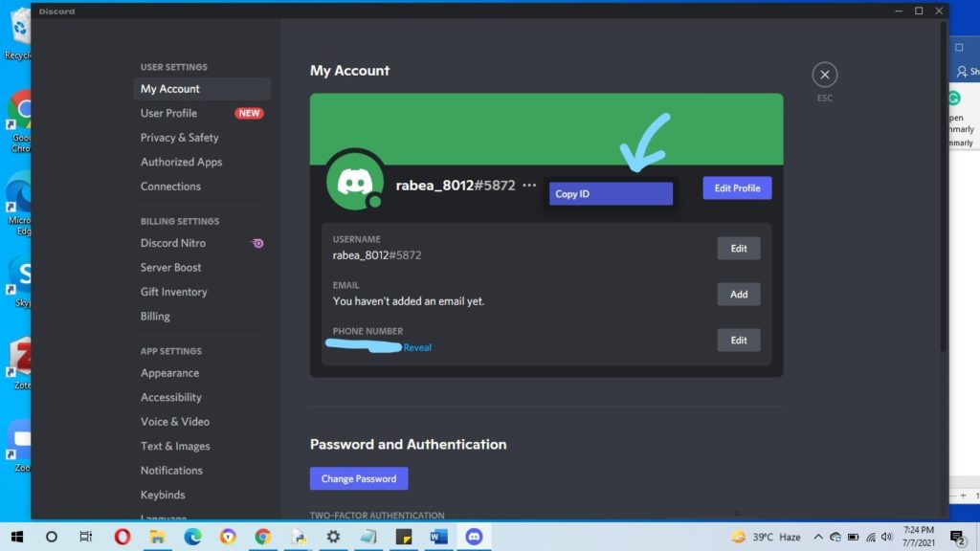Open Windows Settings gear in taskbar
The width and height of the screenshot is (980, 551).
[x=334, y=537]
